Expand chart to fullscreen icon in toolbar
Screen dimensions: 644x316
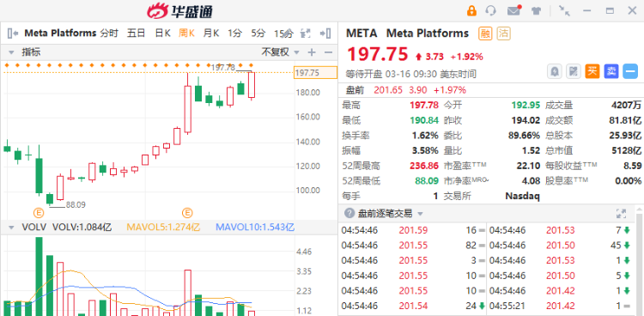[306, 33]
